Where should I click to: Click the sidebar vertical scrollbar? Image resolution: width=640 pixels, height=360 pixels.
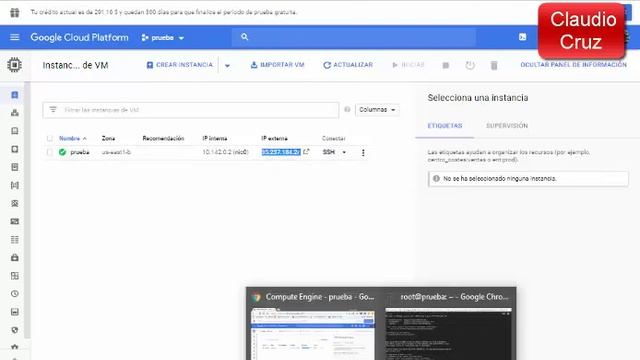(27, 210)
